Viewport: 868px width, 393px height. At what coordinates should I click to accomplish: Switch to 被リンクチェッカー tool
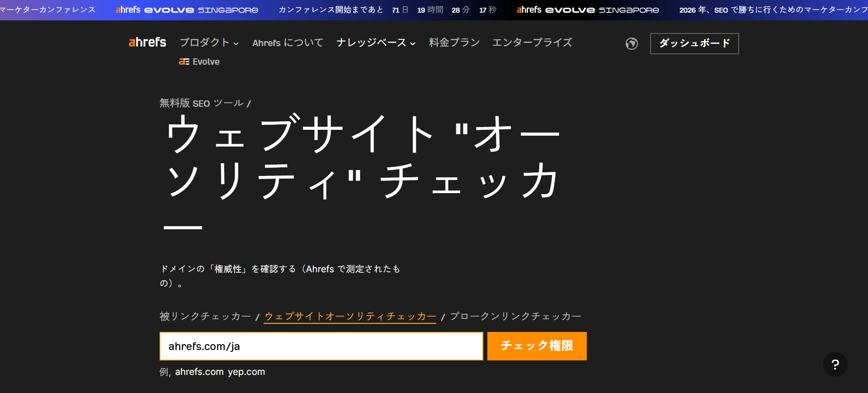(x=205, y=316)
